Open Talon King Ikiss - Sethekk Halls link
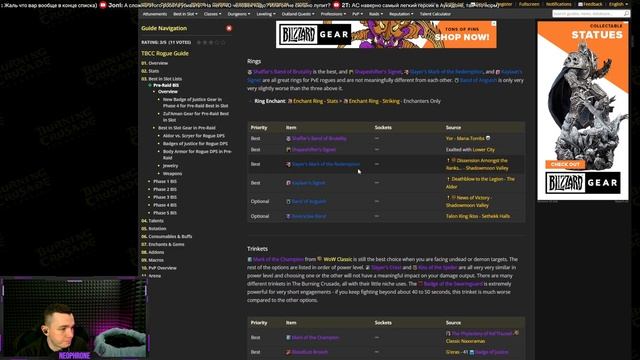 (478, 216)
